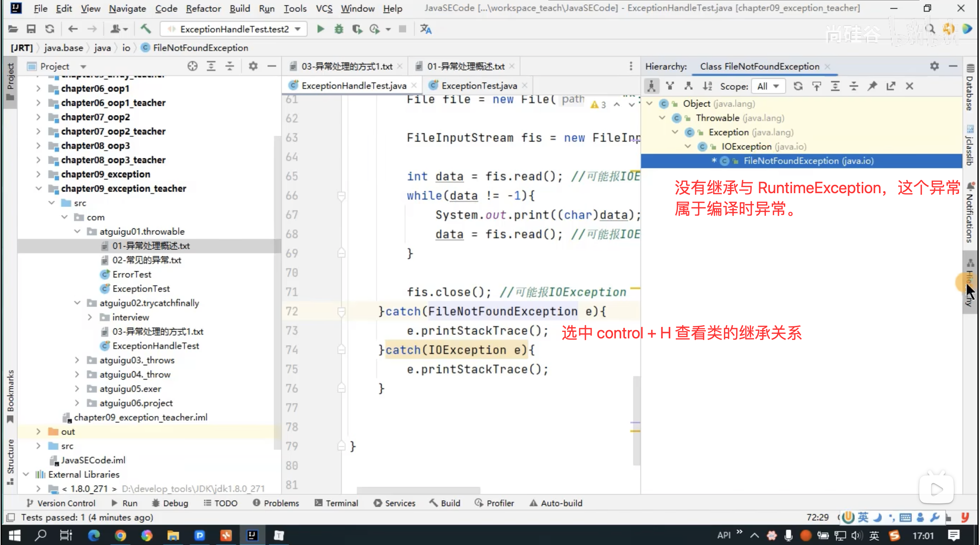Select ErrorTest class in project tree
980x545 pixels.
tap(132, 274)
